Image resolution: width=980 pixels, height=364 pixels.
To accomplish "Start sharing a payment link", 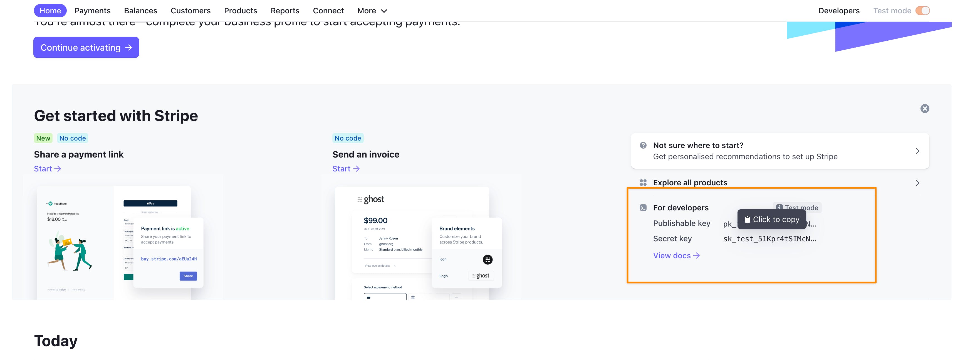I will tap(47, 169).
